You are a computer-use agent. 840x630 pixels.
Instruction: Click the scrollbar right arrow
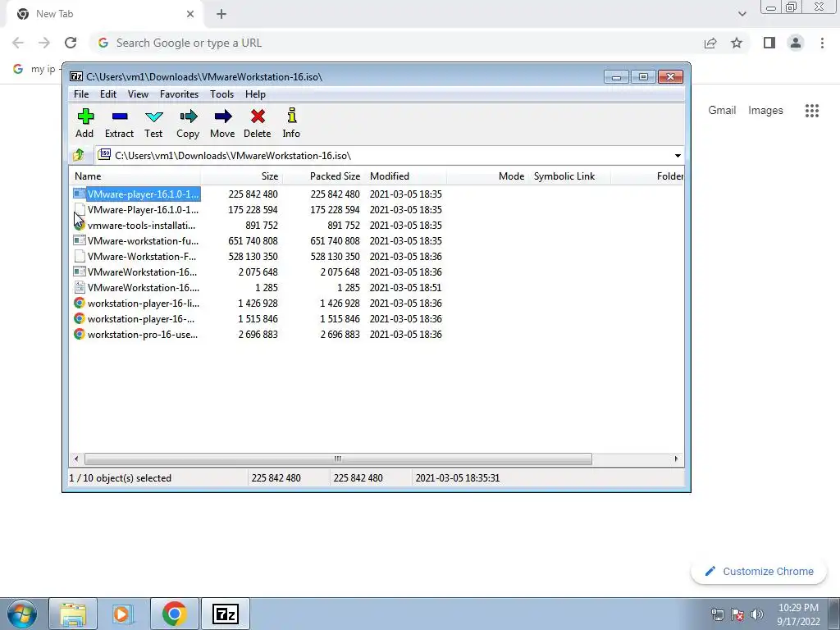click(x=676, y=459)
